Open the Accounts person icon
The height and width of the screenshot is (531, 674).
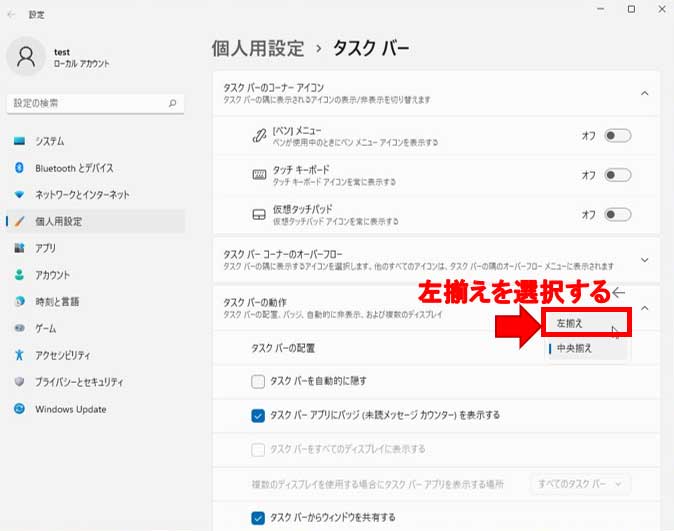[x=19, y=275]
